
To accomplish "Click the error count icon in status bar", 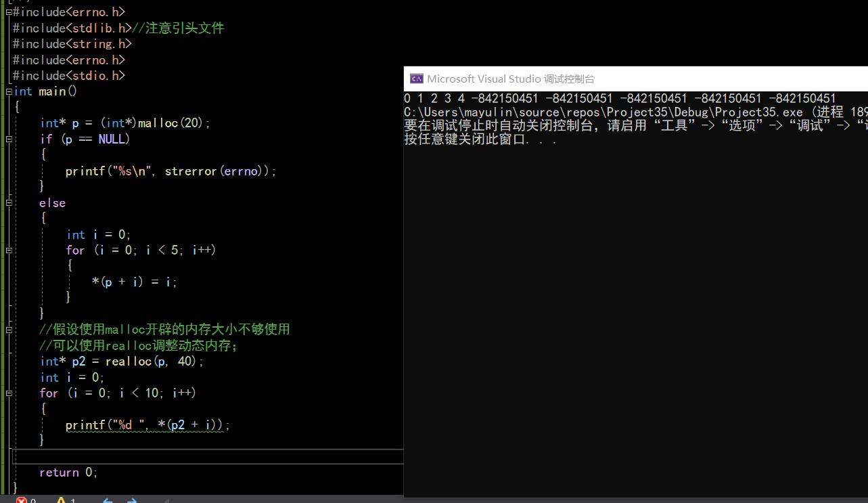I will (22, 500).
